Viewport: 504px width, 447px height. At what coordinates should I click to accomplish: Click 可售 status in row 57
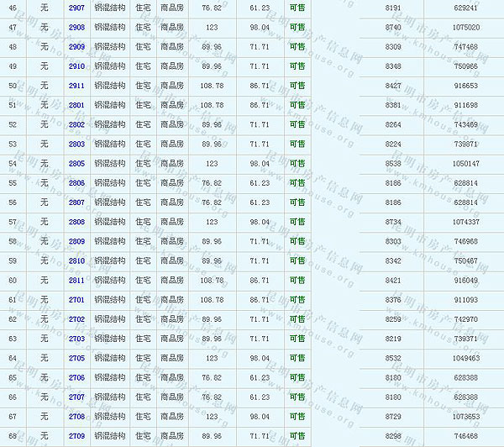[x=297, y=222]
